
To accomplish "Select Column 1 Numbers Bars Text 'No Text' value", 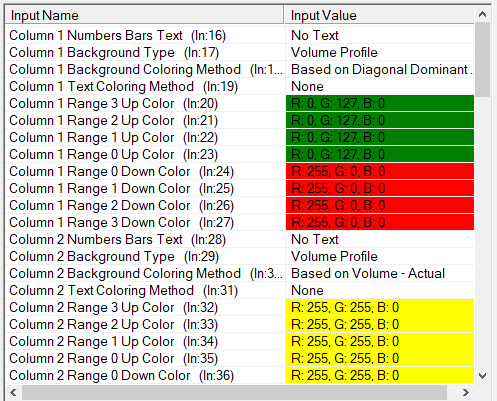I will [x=380, y=35].
